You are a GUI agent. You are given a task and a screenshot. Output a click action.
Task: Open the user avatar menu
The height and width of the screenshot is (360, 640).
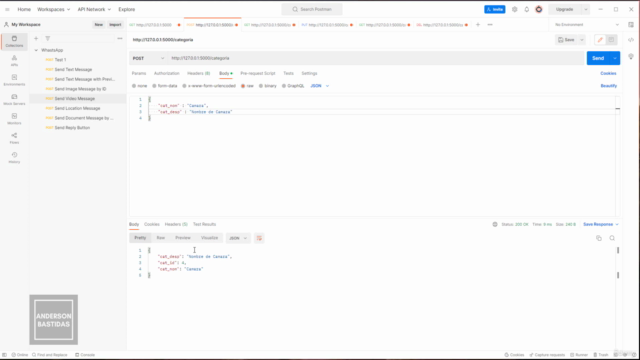pos(539,9)
